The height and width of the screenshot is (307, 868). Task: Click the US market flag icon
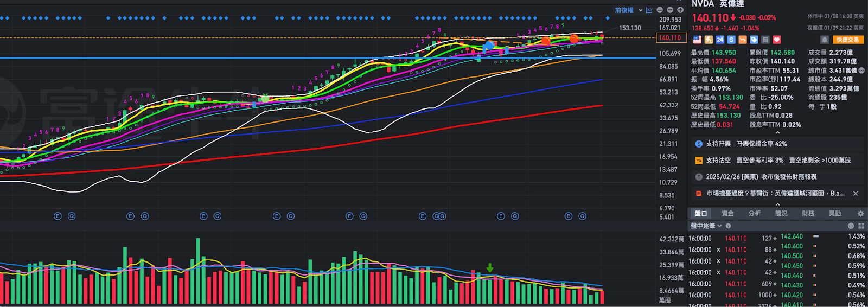697,40
